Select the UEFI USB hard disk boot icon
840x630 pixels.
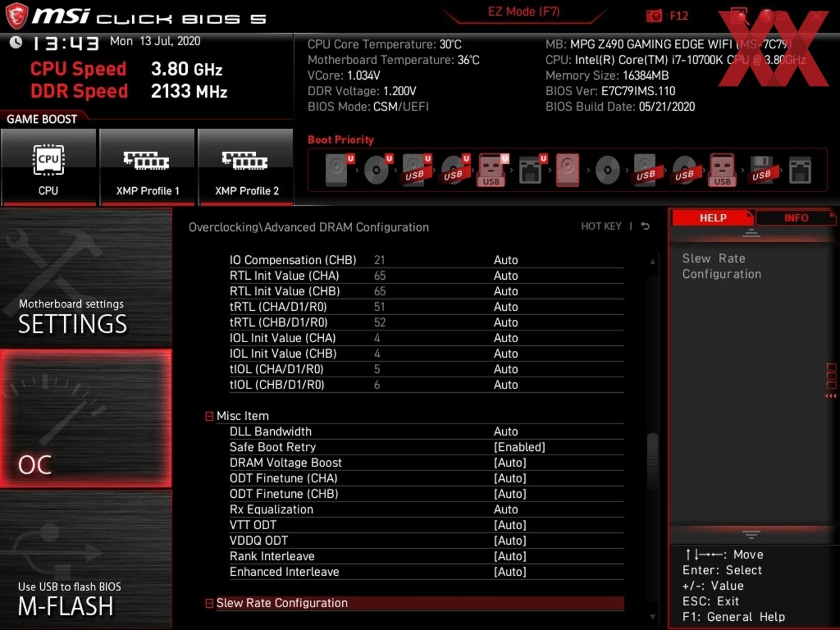(x=416, y=170)
